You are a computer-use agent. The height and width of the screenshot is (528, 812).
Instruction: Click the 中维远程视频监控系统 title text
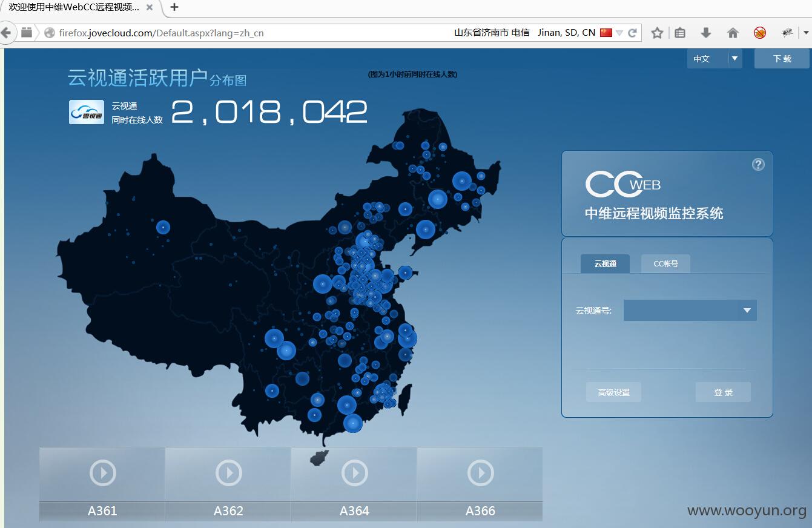pos(654,213)
